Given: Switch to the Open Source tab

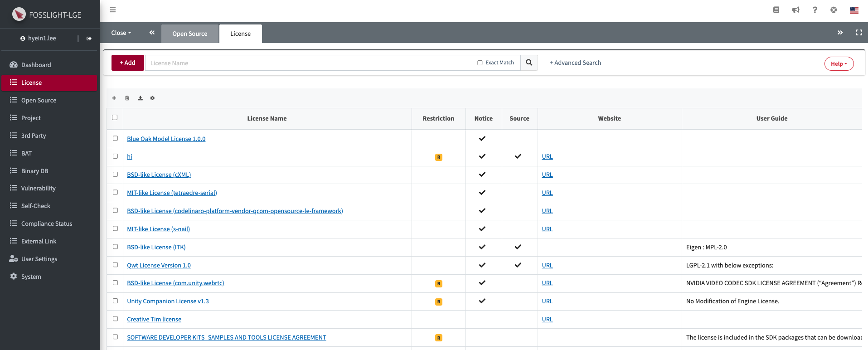Looking at the screenshot, I should click(189, 34).
